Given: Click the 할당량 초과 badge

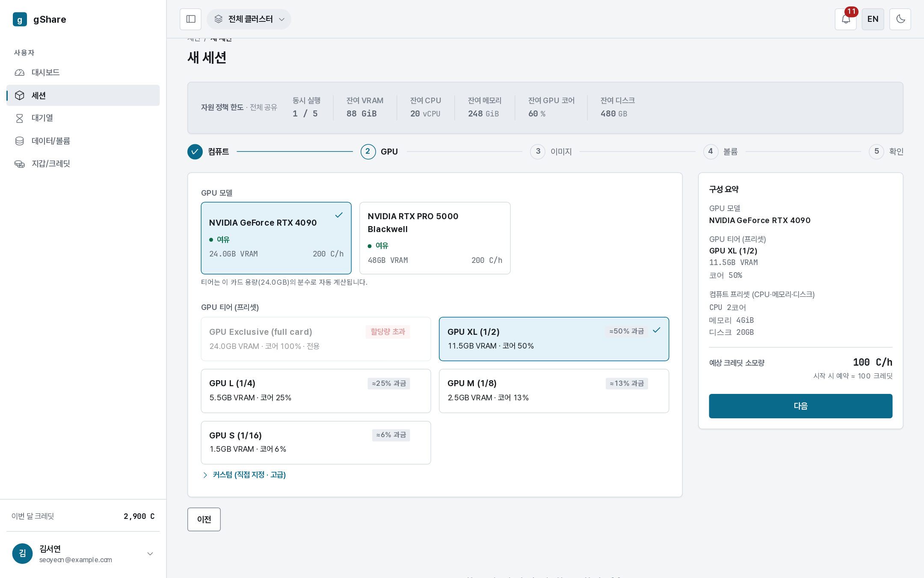Looking at the screenshot, I should 388,332.
